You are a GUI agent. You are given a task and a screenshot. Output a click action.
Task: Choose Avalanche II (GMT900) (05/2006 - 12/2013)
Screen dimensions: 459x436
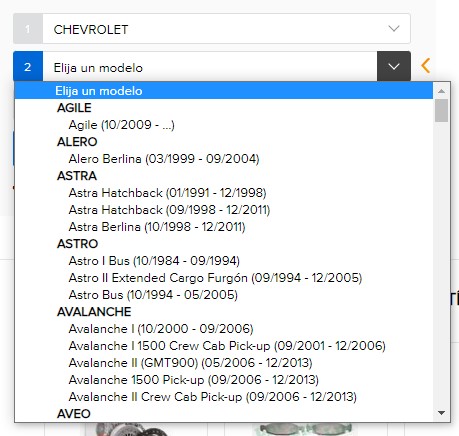pos(224,363)
